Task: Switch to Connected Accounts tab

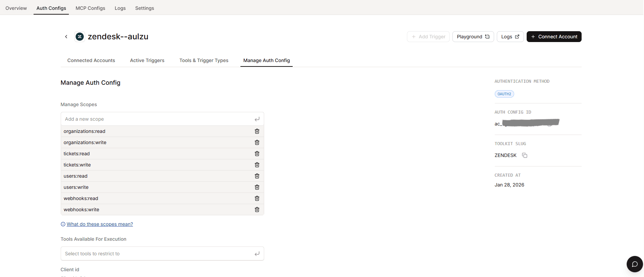Action: [91, 60]
